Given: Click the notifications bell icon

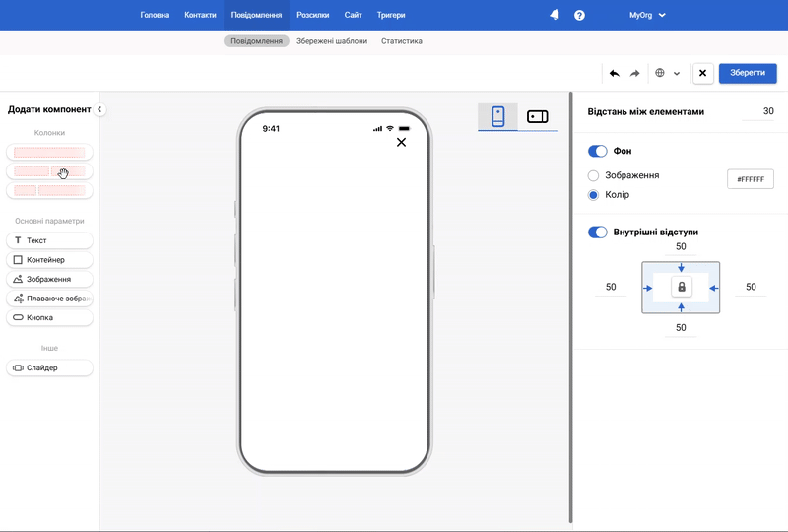Looking at the screenshot, I should (x=555, y=15).
